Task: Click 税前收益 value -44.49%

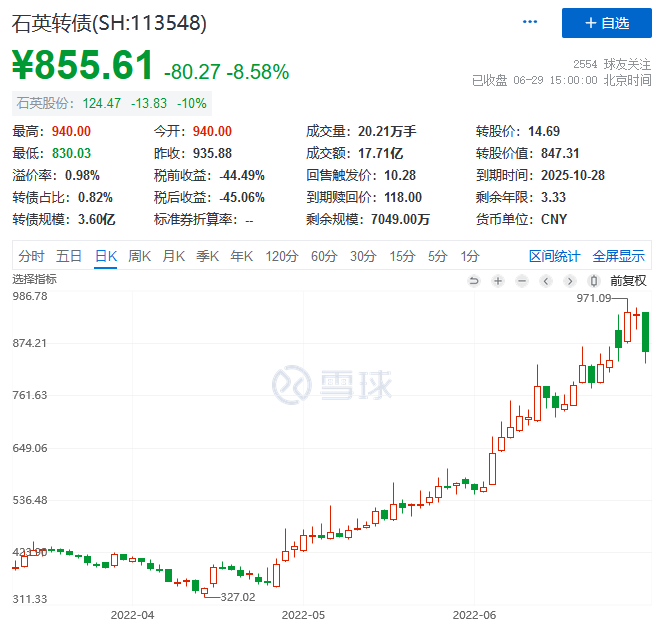Action: 242,176
